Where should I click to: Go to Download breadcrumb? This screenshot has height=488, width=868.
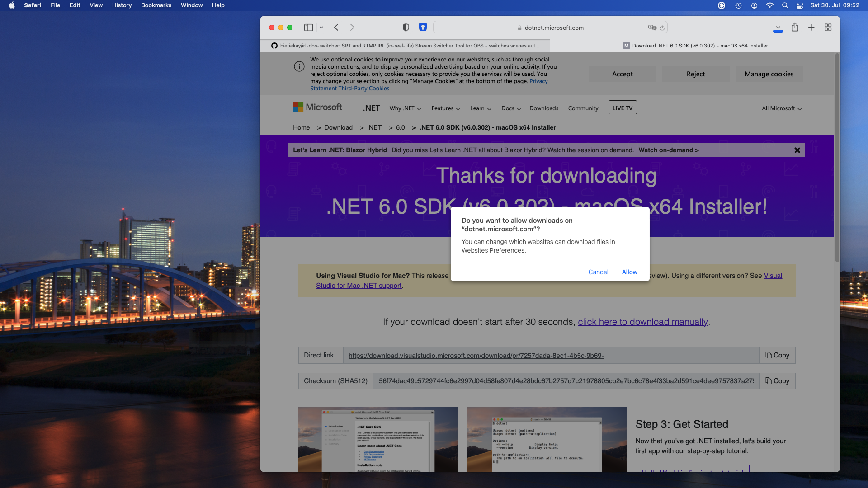tap(338, 127)
